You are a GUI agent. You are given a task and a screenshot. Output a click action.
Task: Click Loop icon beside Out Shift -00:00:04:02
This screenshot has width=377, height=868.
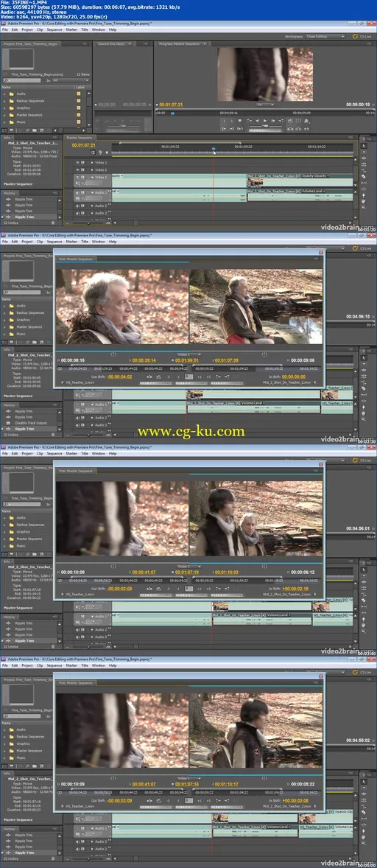(x=158, y=377)
